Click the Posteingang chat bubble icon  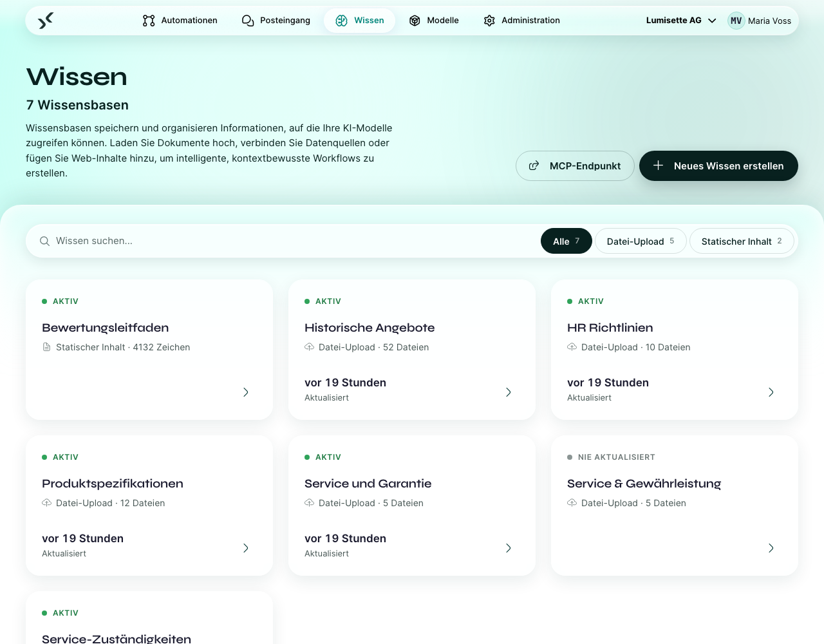pos(248,21)
